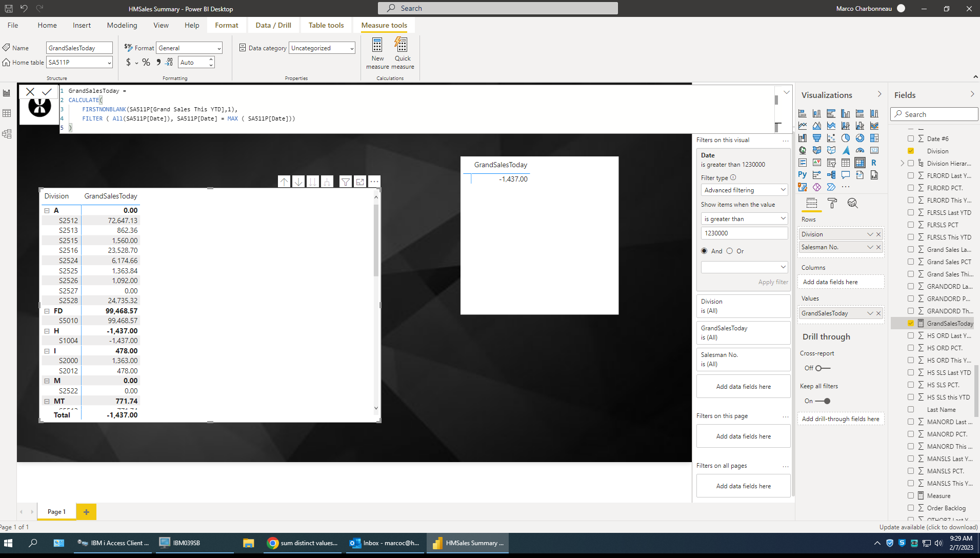This screenshot has width=980, height=558.
Task: Check the Date #6 field checkbox
Action: [x=911, y=138]
